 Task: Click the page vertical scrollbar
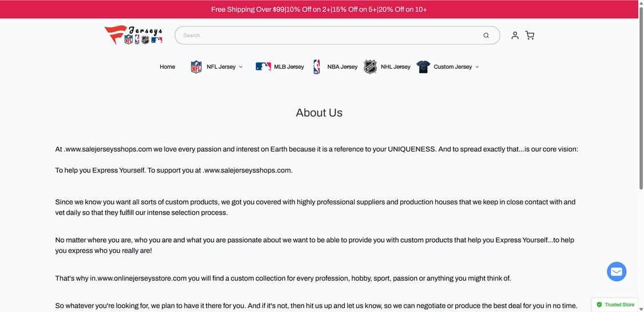pyautogui.click(x=641, y=98)
